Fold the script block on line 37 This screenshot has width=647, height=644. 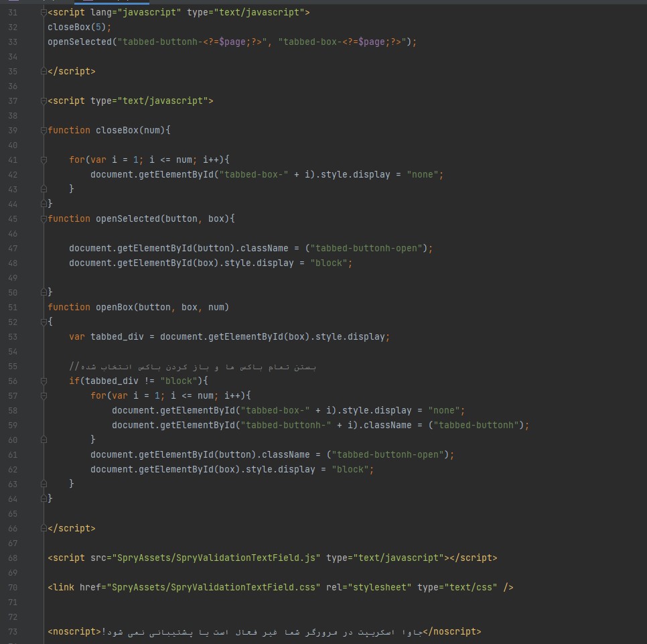pyautogui.click(x=44, y=101)
